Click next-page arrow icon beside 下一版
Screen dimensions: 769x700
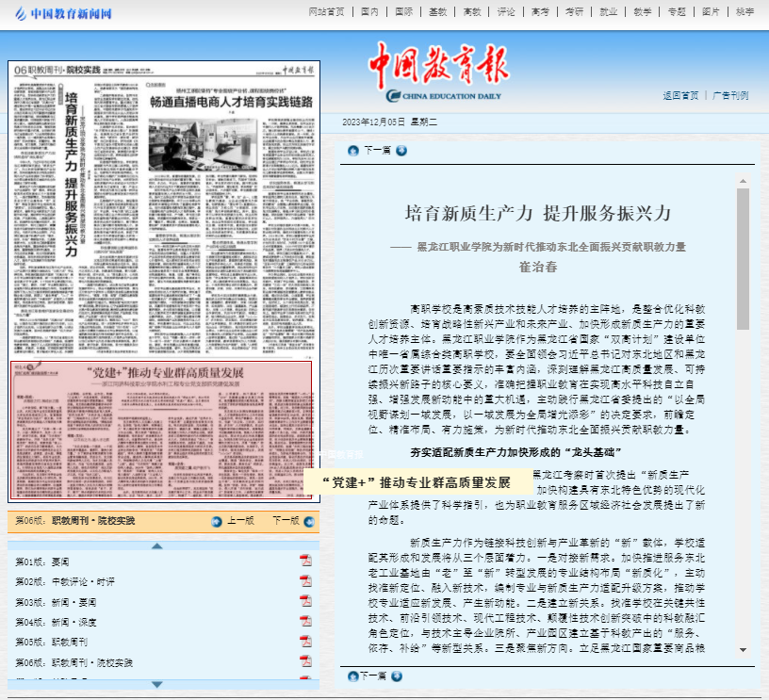pyautogui.click(x=308, y=521)
